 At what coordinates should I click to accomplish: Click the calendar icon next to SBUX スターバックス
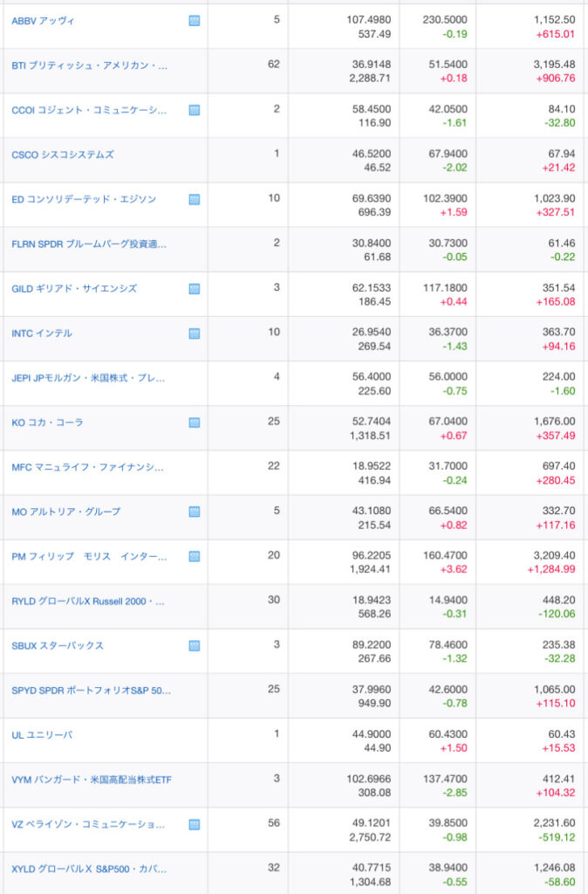195,646
